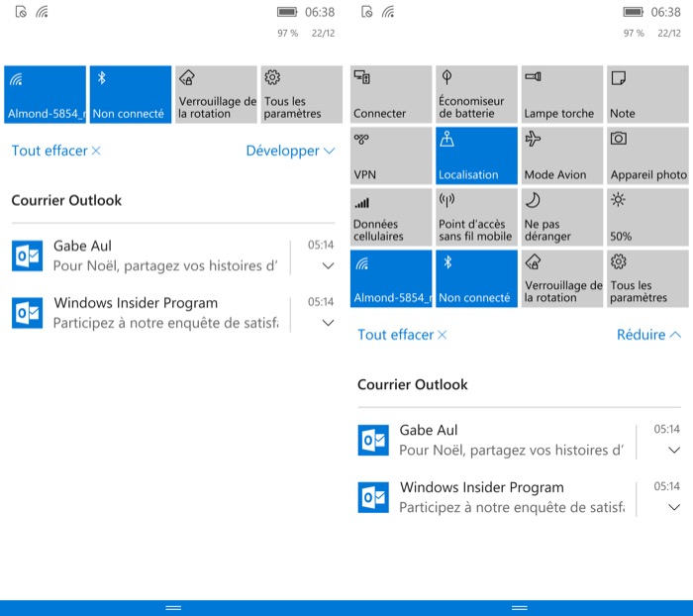Enable Mode Avion
The height and width of the screenshot is (616, 693).
click(x=562, y=155)
